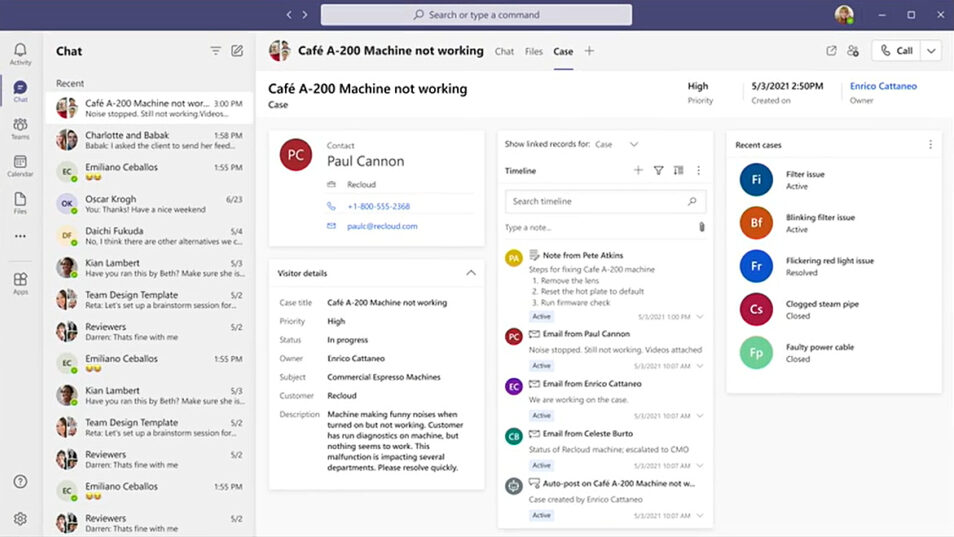
Task: Expand the linked records Case dropdown
Action: click(x=633, y=144)
